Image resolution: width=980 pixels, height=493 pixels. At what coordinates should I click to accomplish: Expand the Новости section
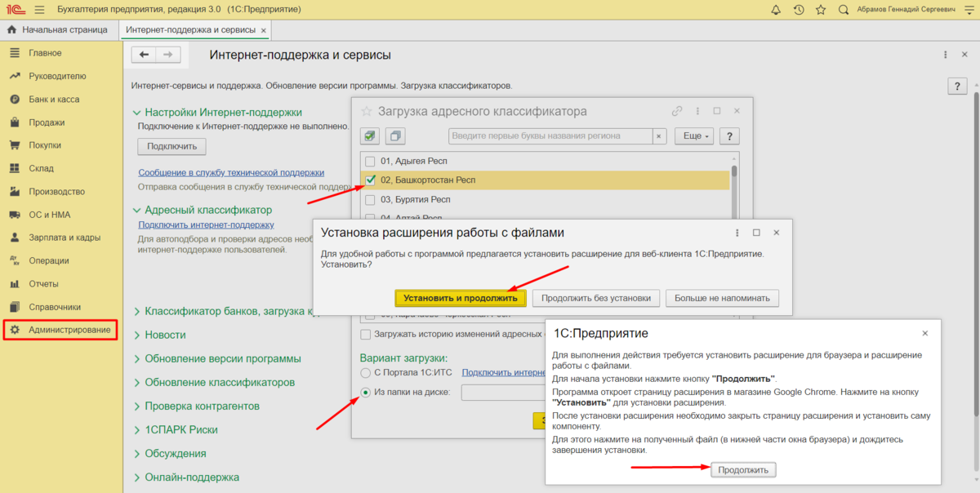[137, 335]
